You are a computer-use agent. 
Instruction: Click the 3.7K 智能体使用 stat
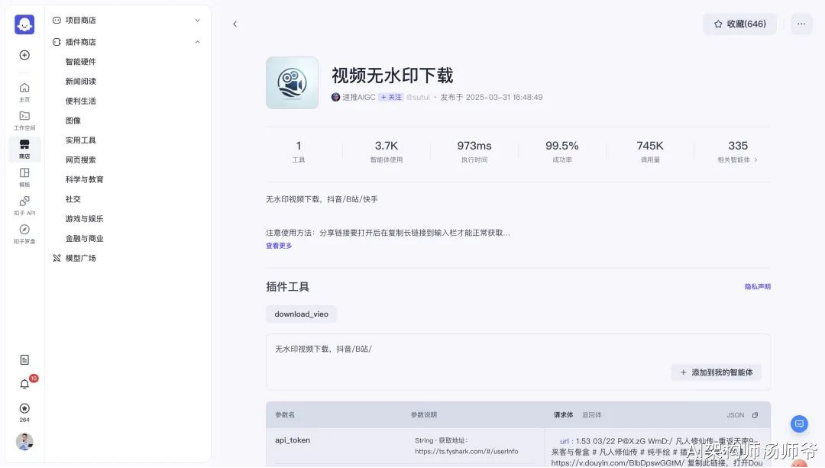coord(386,151)
